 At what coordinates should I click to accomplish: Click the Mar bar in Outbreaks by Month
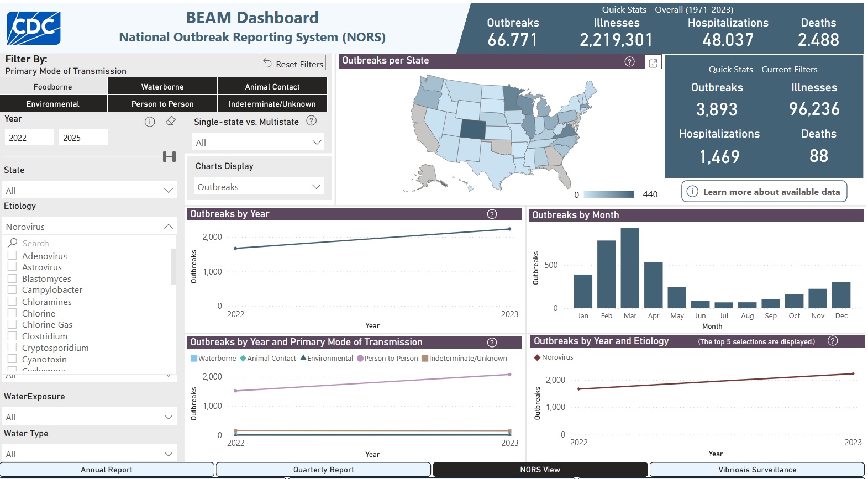[630, 268]
